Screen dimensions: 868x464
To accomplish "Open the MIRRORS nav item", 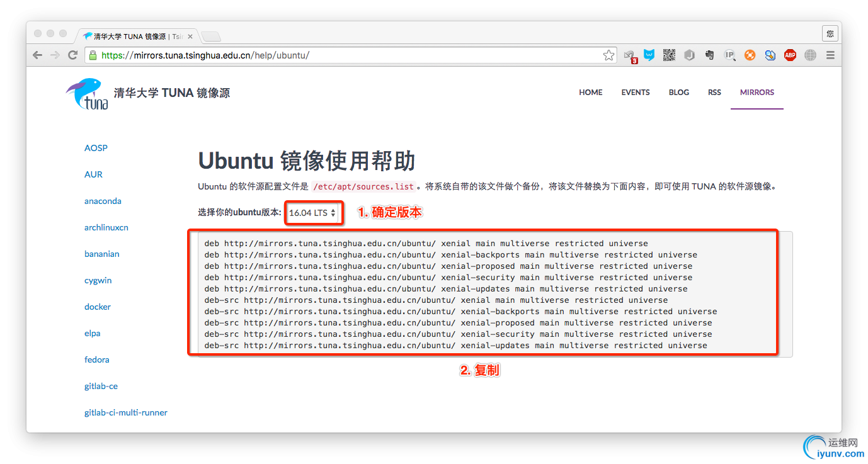I will (757, 93).
